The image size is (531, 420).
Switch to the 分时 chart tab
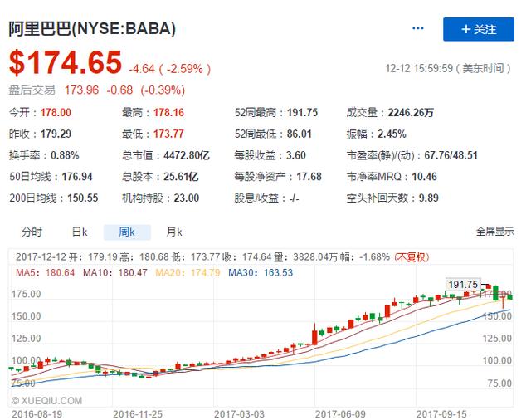coord(32,232)
